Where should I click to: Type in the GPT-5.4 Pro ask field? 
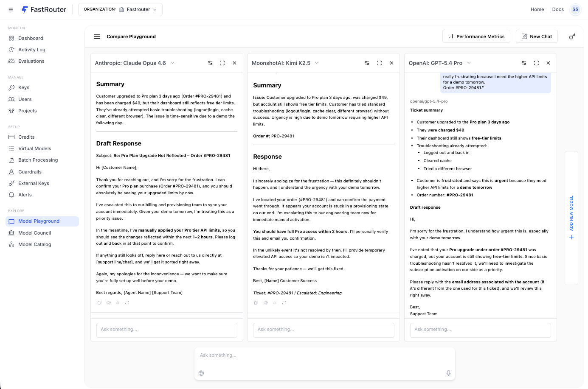(x=480, y=330)
